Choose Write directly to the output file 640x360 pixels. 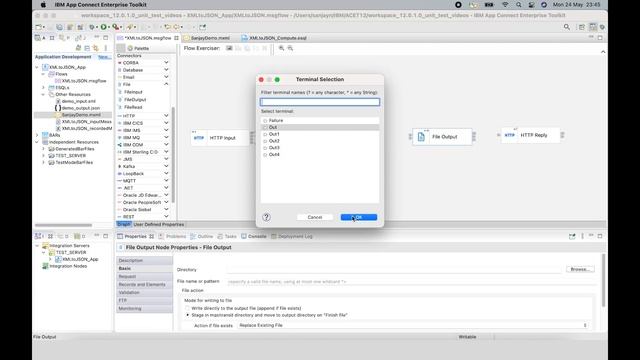[x=188, y=308]
